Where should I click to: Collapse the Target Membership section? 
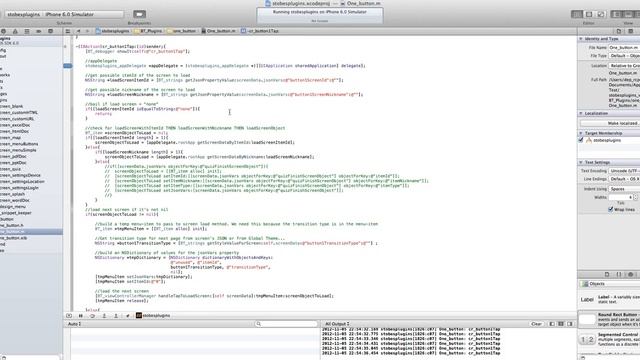click(581, 133)
